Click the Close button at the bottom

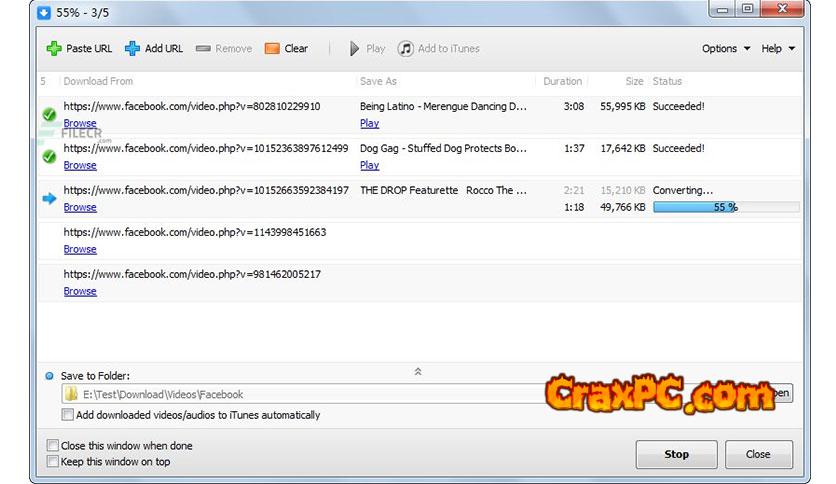758,454
